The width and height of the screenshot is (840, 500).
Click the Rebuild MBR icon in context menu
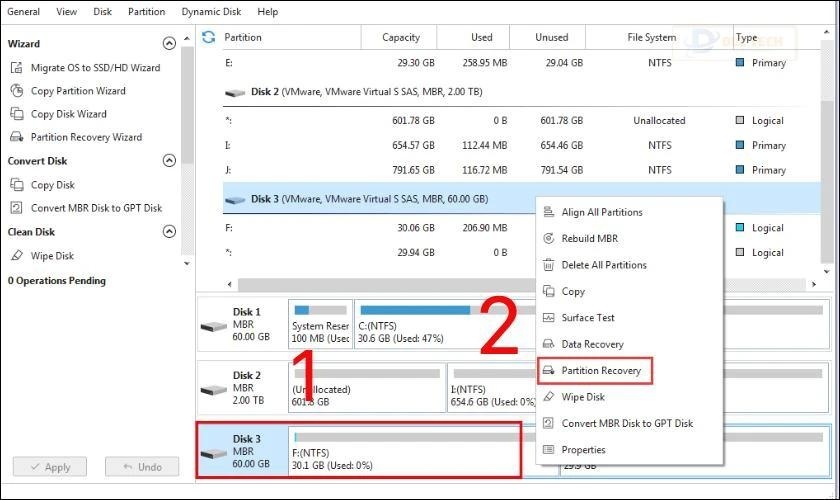pyautogui.click(x=549, y=238)
